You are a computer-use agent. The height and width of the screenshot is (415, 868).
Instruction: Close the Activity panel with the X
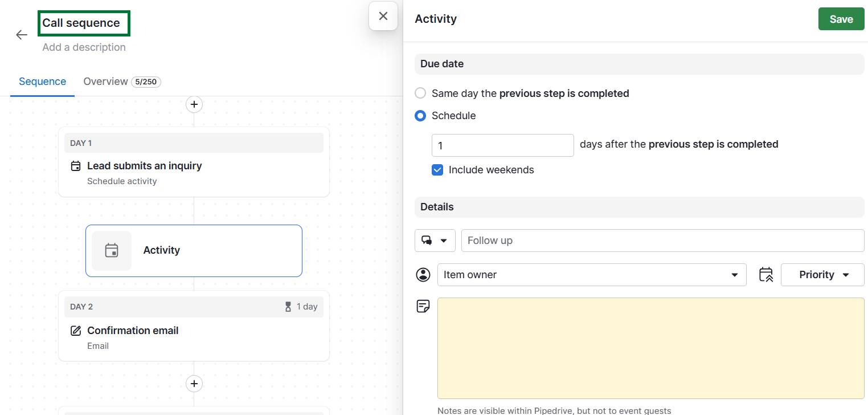coord(383,16)
